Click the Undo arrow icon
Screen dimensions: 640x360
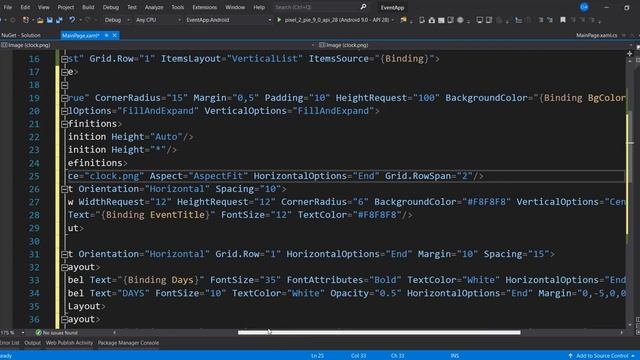(x=72, y=20)
